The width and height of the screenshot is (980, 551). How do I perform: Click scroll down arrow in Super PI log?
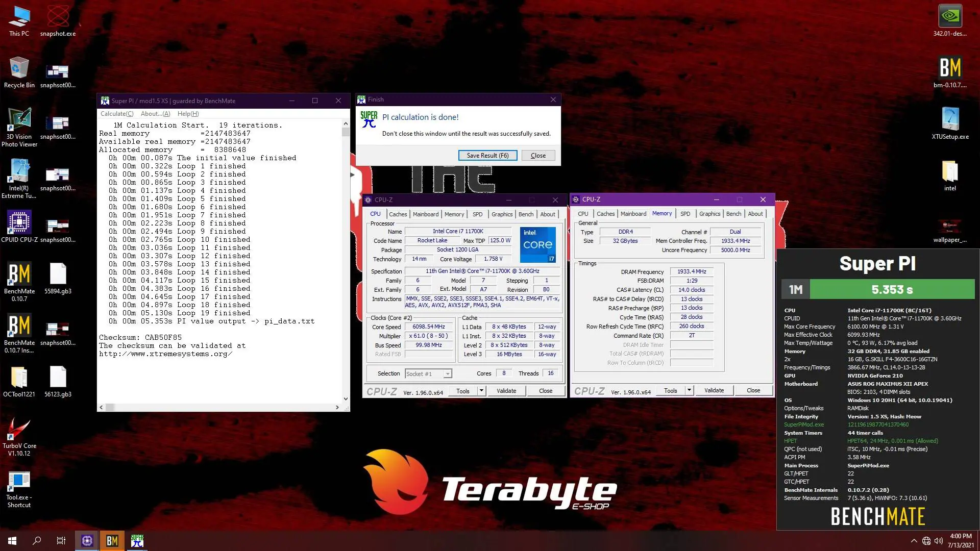coord(346,399)
